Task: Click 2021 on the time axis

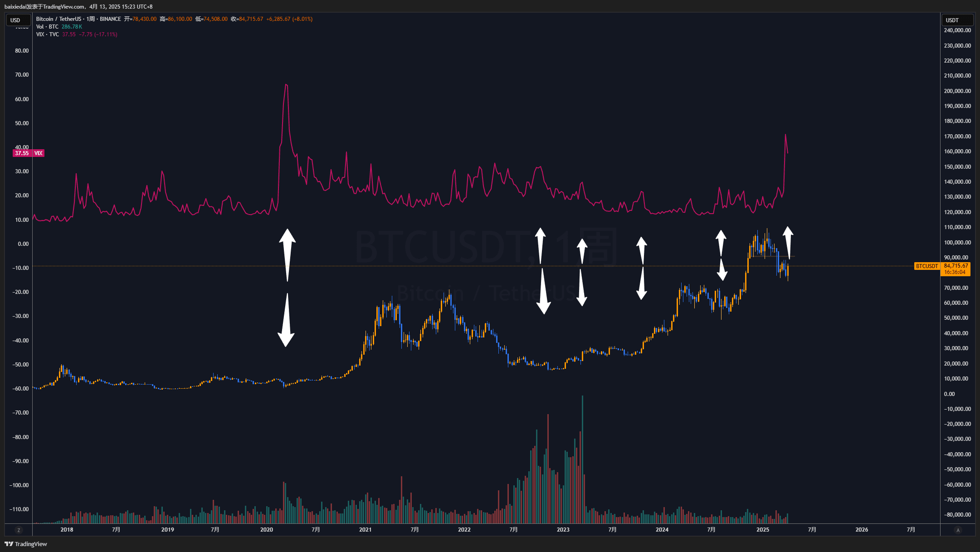Action: [x=366, y=530]
